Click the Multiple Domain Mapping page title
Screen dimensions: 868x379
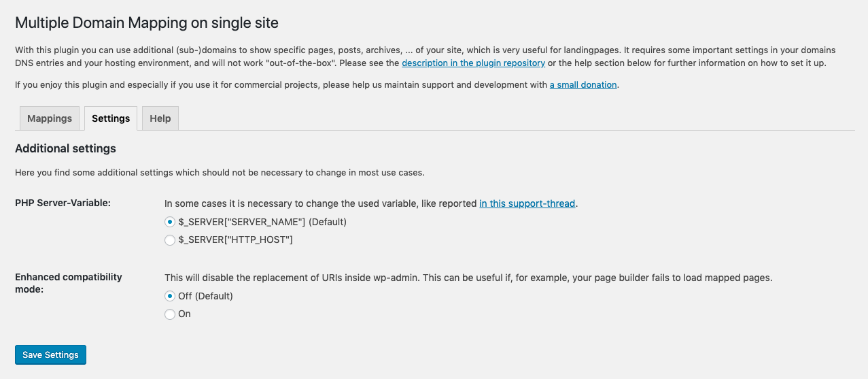147,22
